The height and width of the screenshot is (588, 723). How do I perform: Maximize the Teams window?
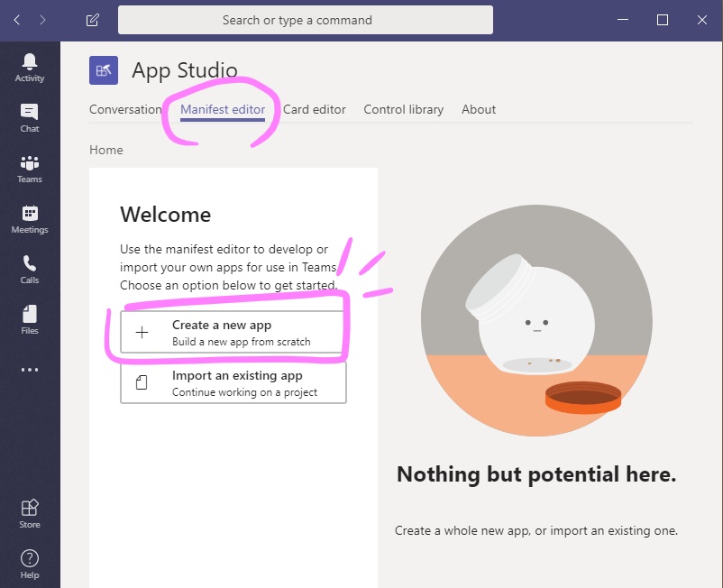663,20
